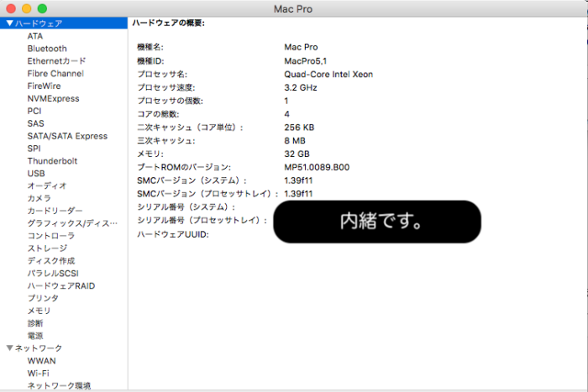Open the Ethernetカード entry
The width and height of the screenshot is (588, 392).
tap(56, 61)
